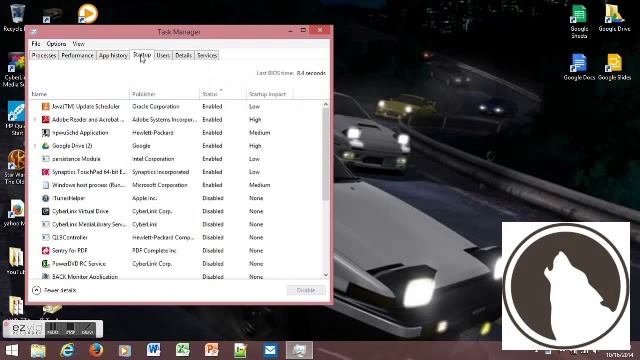Click the Windows host process icon
This screenshot has height=360, width=640.
(46, 185)
